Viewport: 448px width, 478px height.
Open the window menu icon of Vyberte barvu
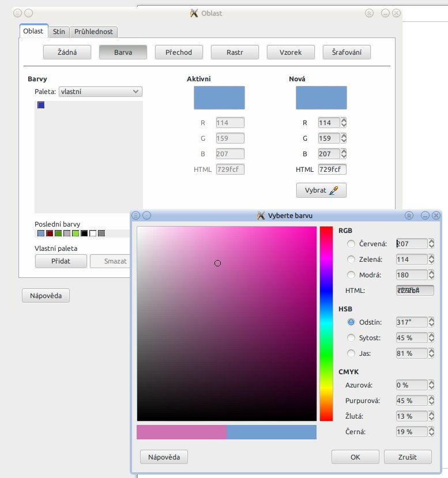pyautogui.click(x=136, y=216)
